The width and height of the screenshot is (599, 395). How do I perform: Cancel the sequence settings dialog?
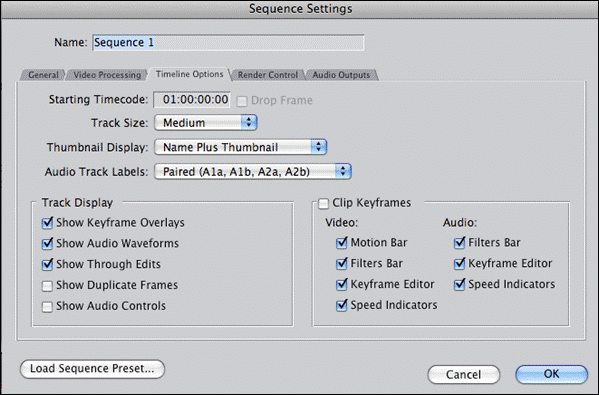463,374
